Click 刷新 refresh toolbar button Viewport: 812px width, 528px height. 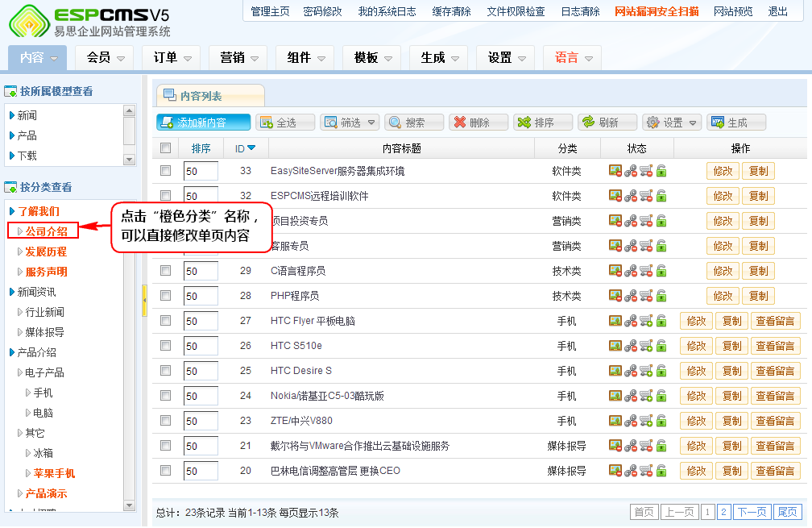tap(607, 123)
